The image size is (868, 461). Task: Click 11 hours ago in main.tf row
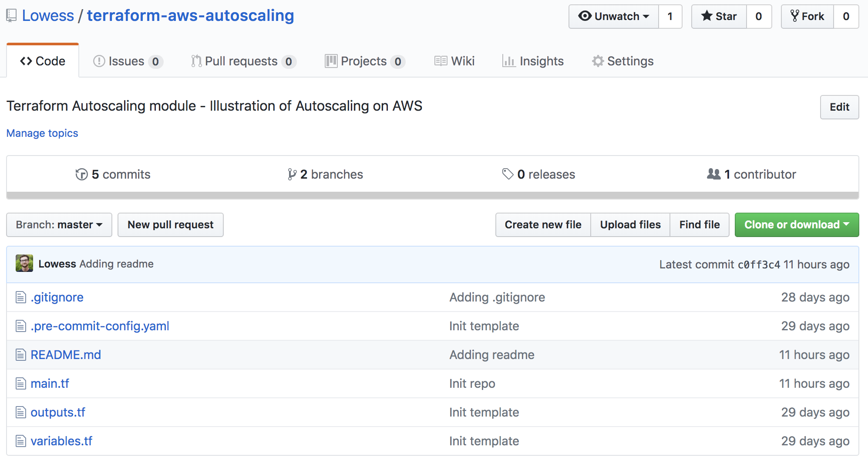[x=814, y=383]
